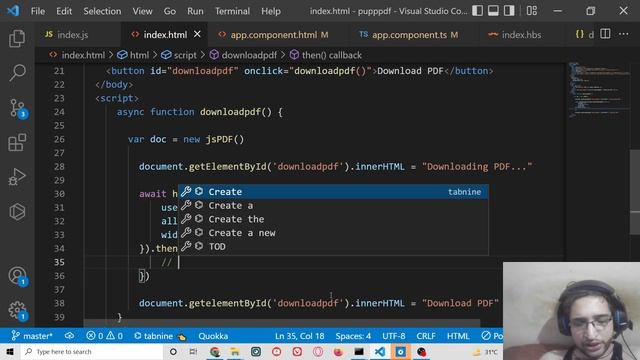Click the vertical editor scrollbar

(x=635, y=192)
